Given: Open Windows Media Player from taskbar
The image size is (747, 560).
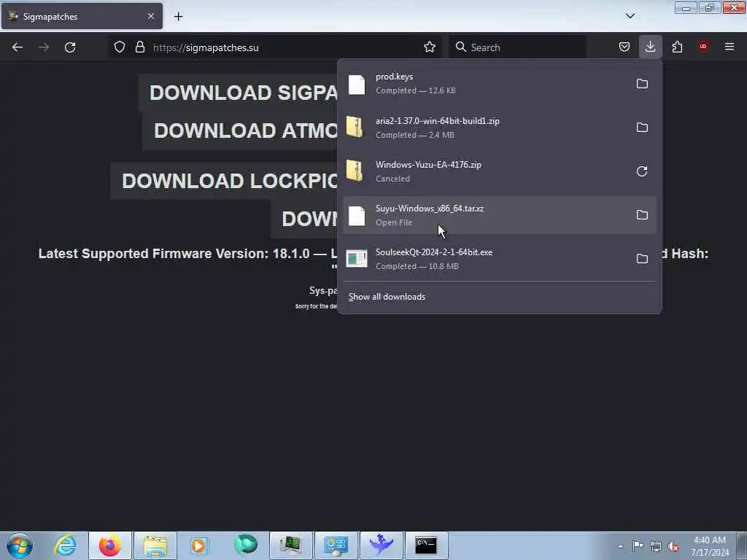Looking at the screenshot, I should click(199, 545).
